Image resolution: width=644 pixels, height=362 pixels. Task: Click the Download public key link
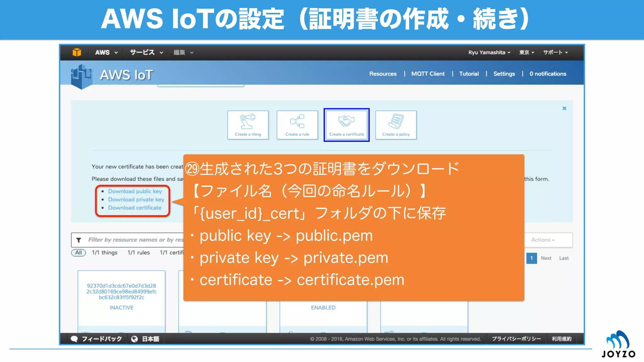click(135, 191)
